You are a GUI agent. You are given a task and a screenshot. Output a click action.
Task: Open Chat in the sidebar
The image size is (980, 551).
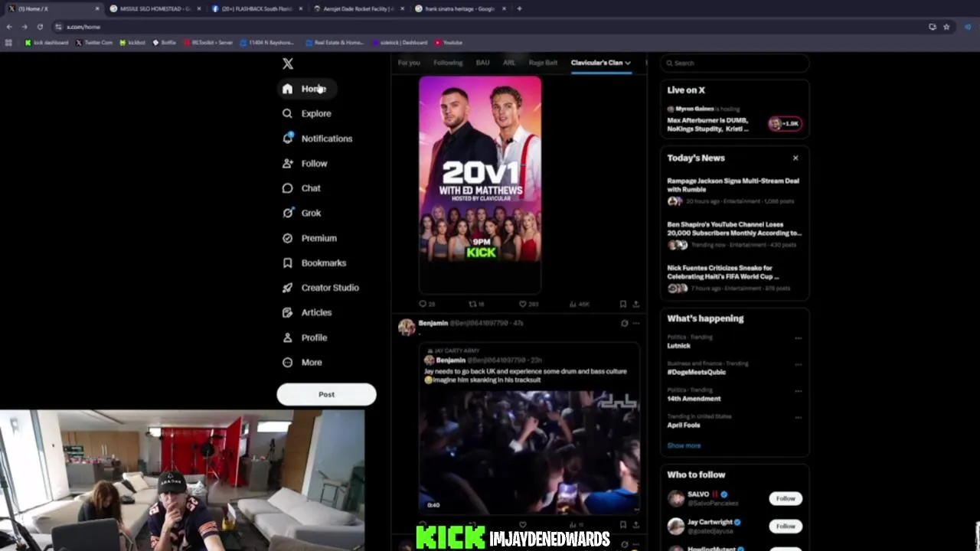[301, 188]
